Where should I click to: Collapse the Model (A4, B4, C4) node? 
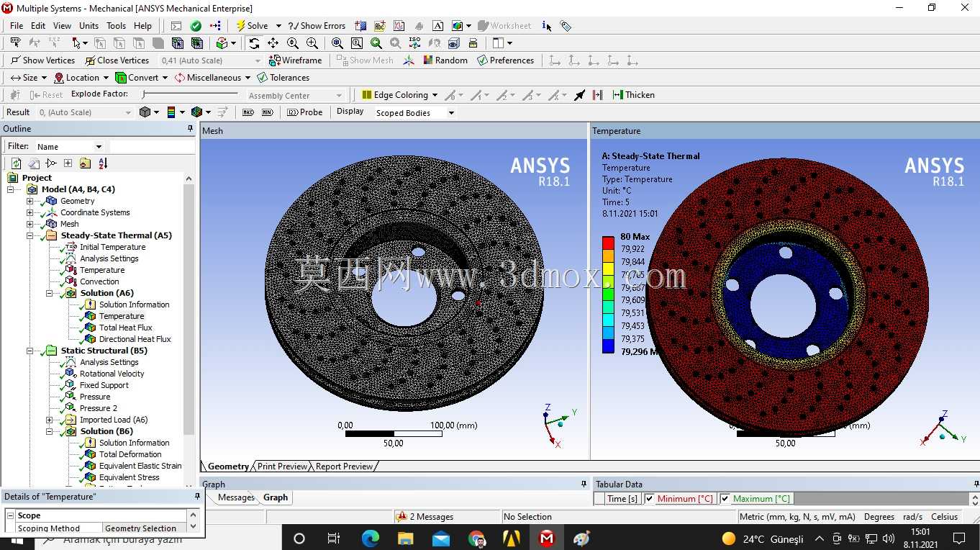pyautogui.click(x=11, y=189)
